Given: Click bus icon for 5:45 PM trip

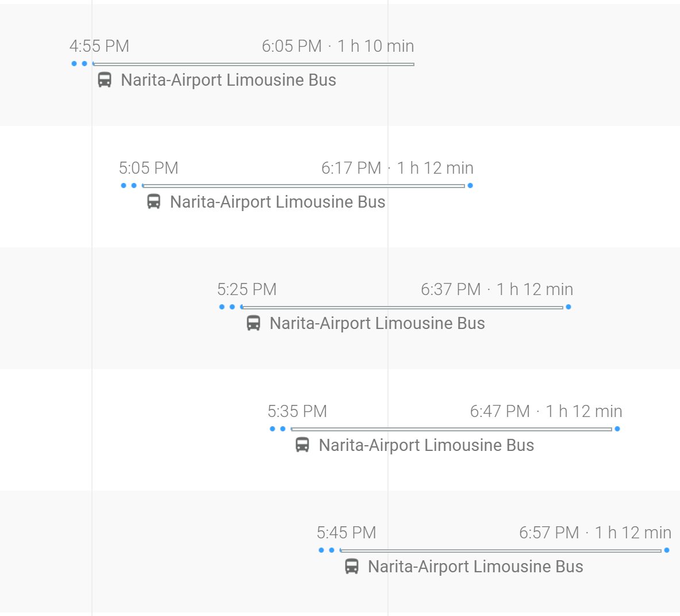Looking at the screenshot, I should (352, 567).
